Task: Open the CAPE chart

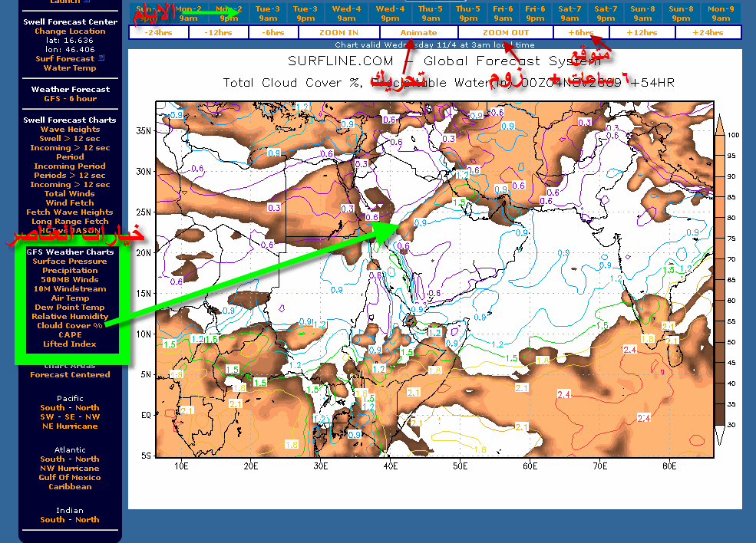Action: tap(70, 334)
